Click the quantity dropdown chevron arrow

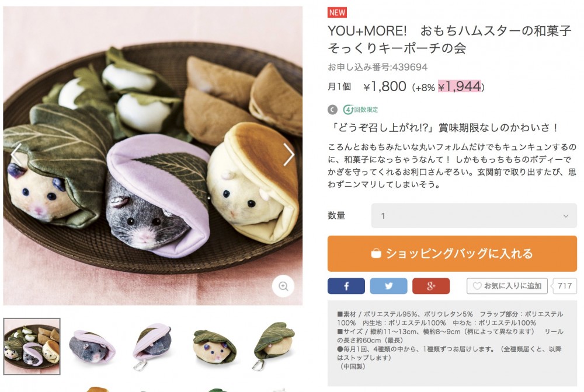(x=566, y=216)
